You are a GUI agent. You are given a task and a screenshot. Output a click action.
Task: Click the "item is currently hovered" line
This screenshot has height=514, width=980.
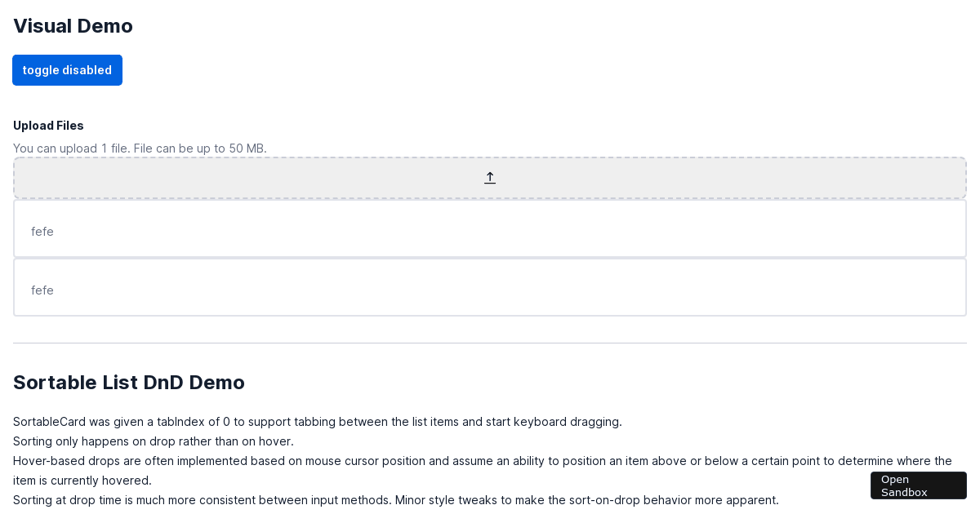(82, 481)
